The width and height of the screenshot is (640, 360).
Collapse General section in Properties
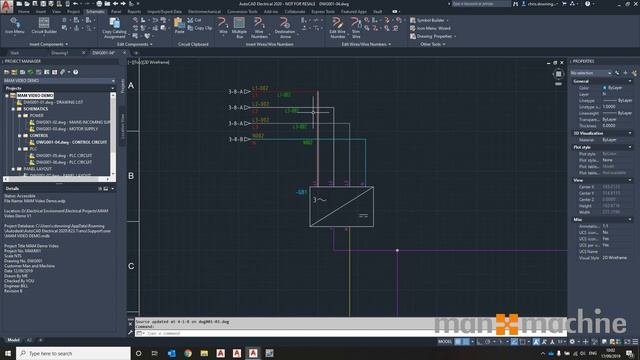click(630, 81)
